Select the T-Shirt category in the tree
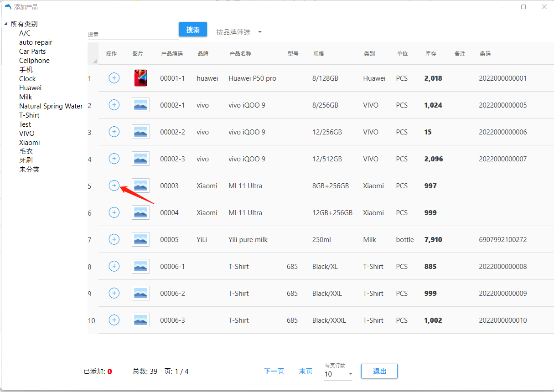Screen dimensions: 554x392 pyautogui.click(x=29, y=115)
